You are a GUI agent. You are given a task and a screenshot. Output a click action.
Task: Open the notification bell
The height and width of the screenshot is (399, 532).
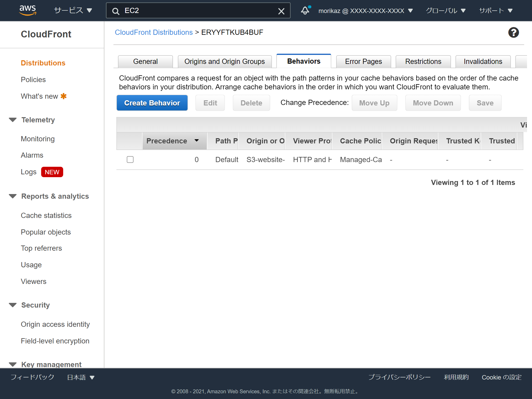click(x=305, y=10)
